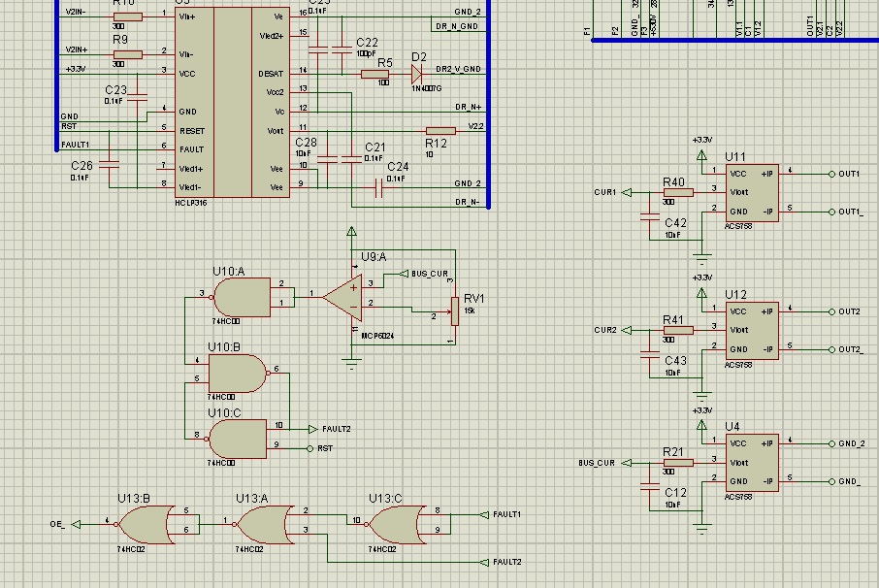Click the U9:A op-amp triangle symbol

coord(344,296)
